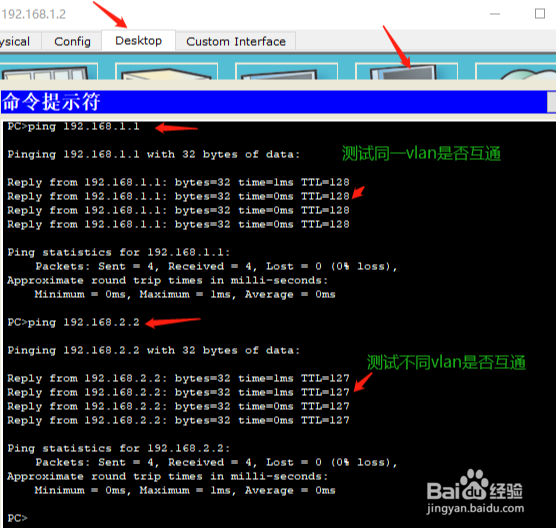Screen dimensions: 556x528
Task: Open the Custom Interface tab
Action: pyautogui.click(x=236, y=41)
